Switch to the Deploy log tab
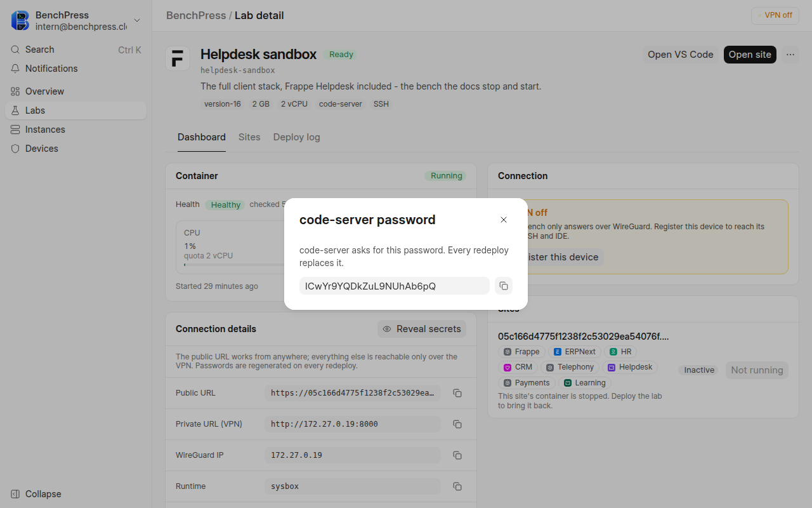812x508 pixels. pos(296,137)
